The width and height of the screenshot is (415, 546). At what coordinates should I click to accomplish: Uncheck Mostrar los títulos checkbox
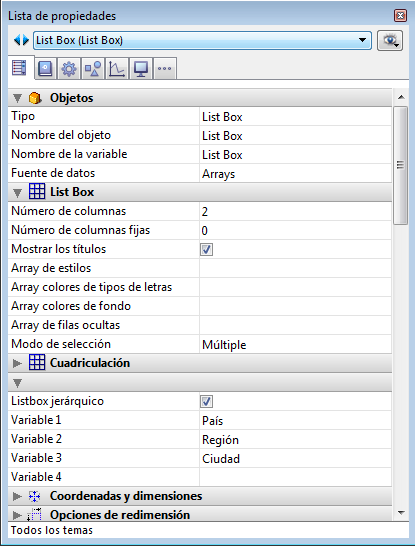coord(206,249)
